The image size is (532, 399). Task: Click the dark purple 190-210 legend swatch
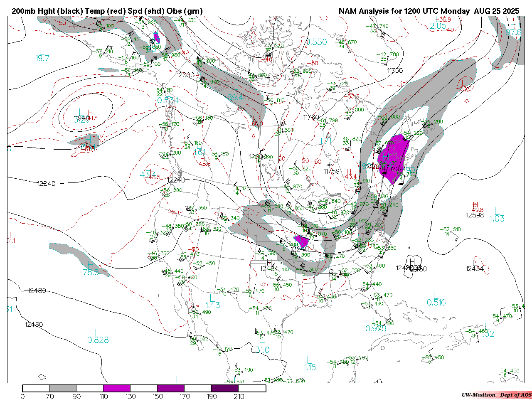225,388
